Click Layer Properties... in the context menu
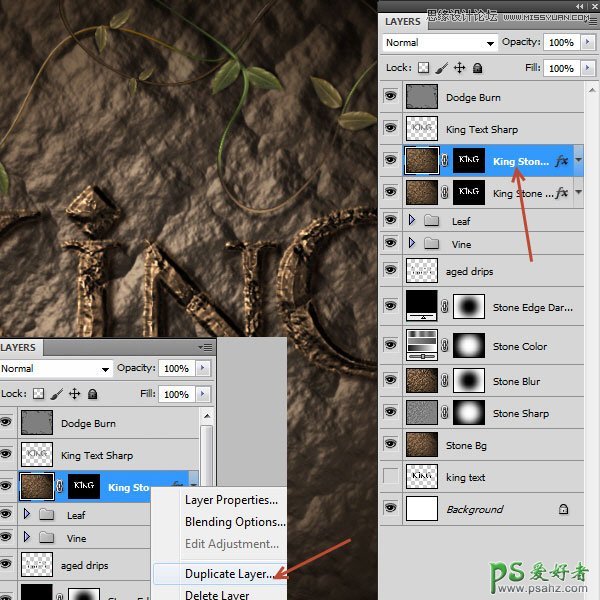Viewport: 600px width, 600px height. click(231, 500)
